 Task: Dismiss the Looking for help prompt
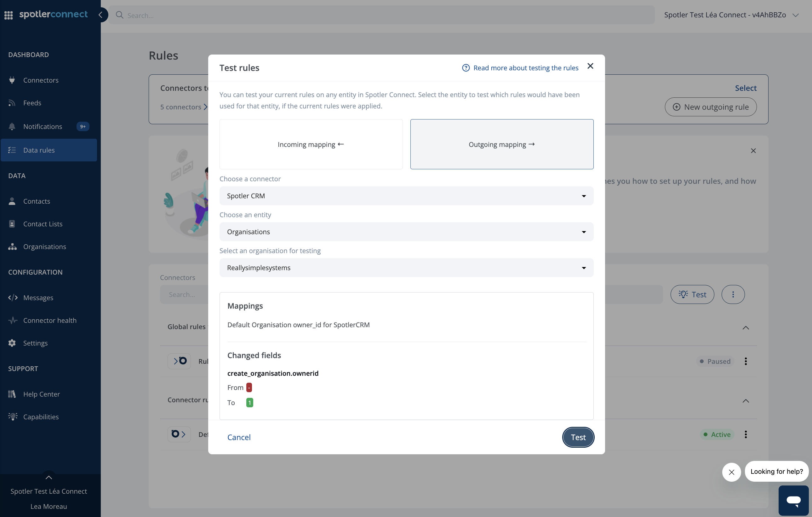click(x=731, y=472)
